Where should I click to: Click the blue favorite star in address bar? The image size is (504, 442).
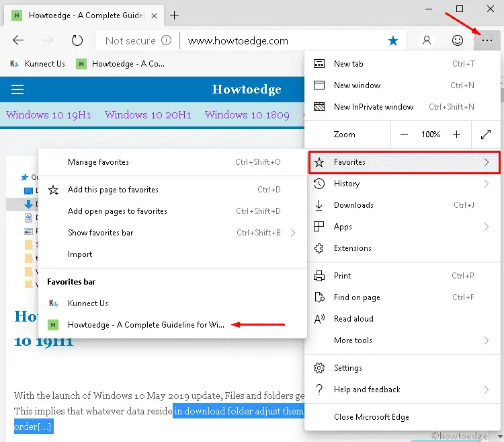(393, 41)
